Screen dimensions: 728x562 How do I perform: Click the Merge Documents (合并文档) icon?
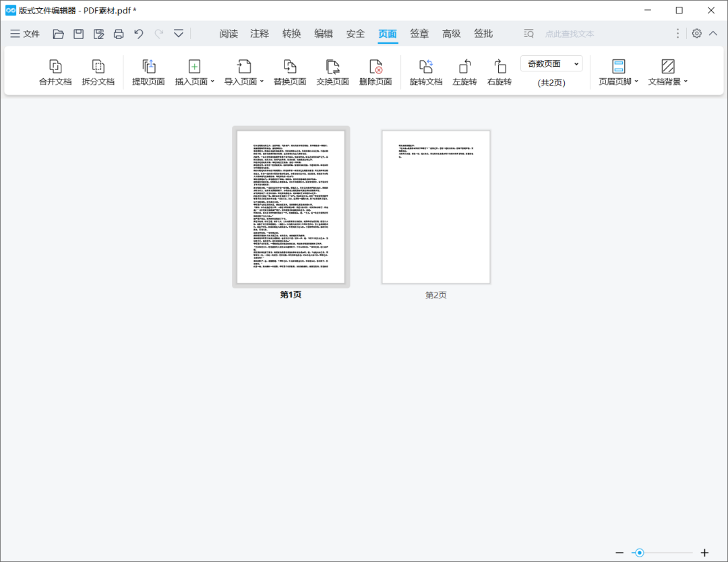[55, 67]
